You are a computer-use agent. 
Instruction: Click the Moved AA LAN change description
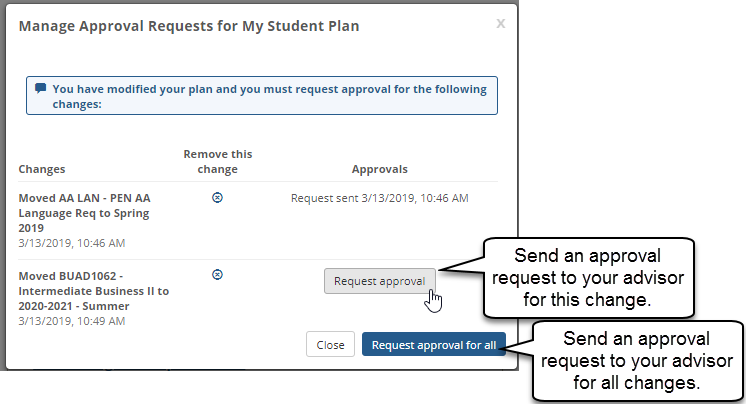(x=82, y=212)
